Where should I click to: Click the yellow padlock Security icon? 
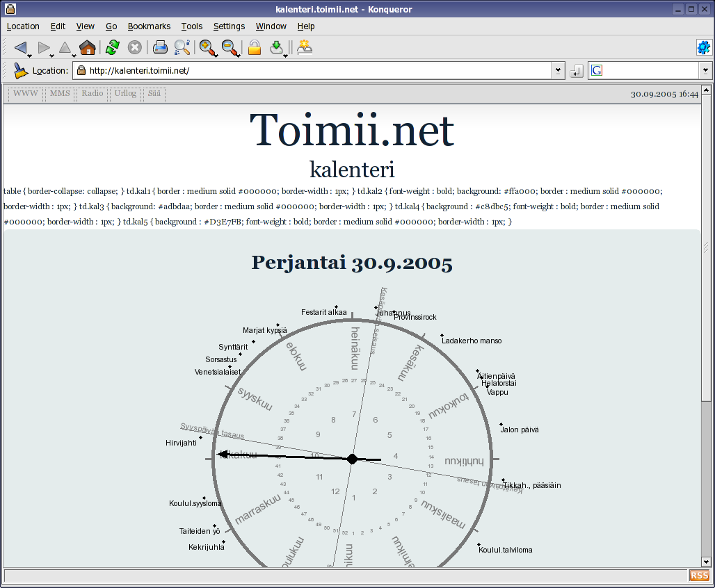(x=255, y=47)
